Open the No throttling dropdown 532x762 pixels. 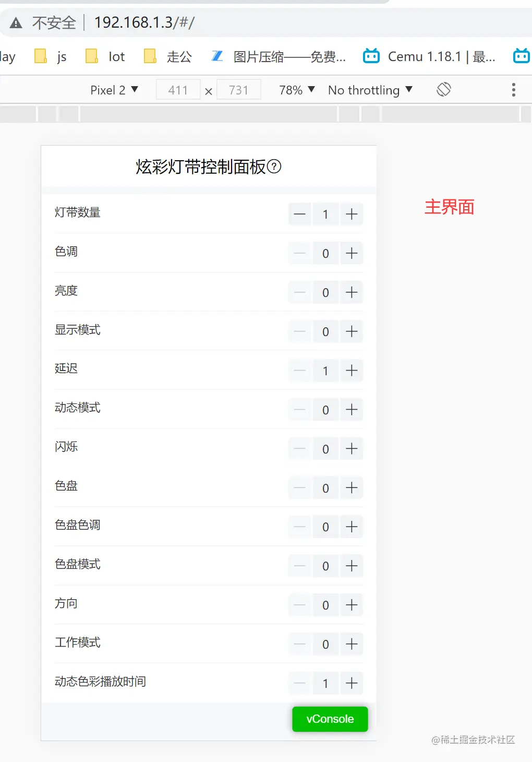point(370,90)
